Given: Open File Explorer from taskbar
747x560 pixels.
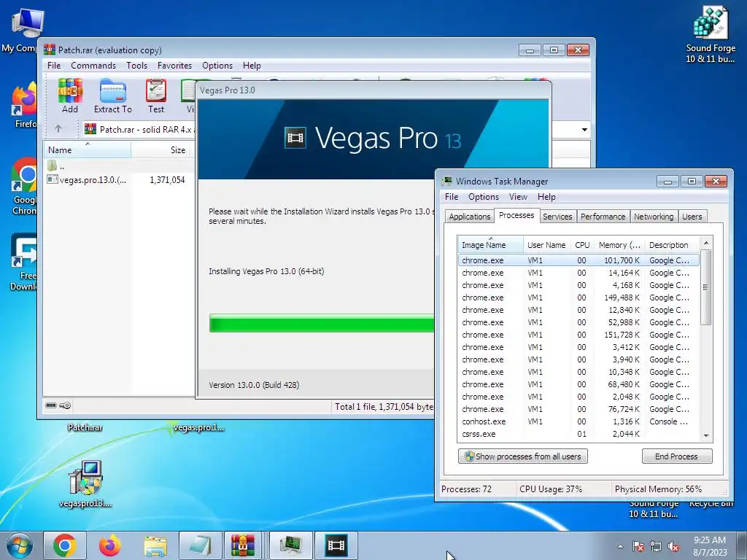Looking at the screenshot, I should (x=155, y=545).
